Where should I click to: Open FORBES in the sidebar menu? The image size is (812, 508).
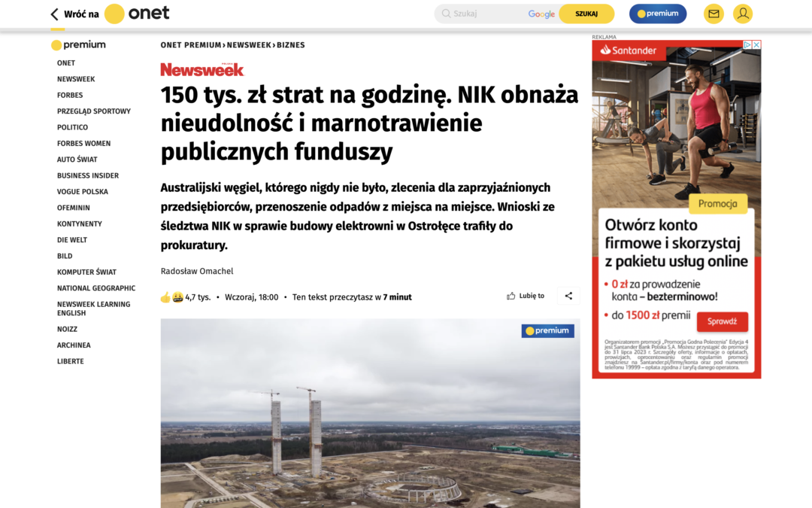click(x=70, y=96)
